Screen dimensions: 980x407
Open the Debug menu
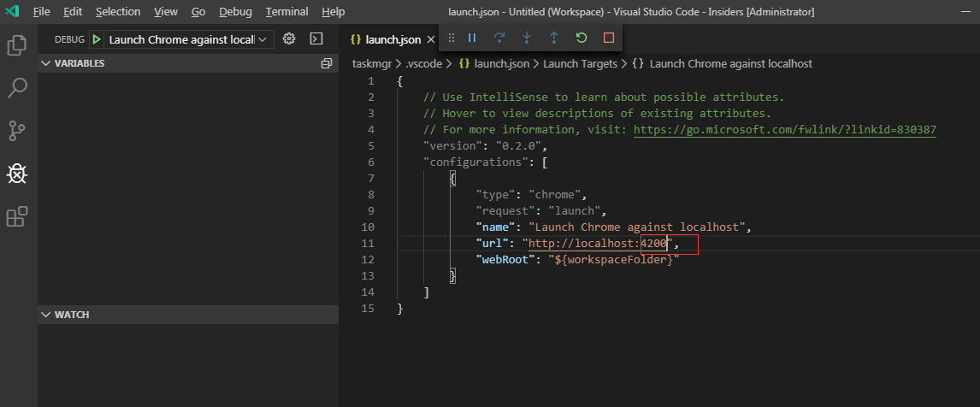(x=236, y=11)
